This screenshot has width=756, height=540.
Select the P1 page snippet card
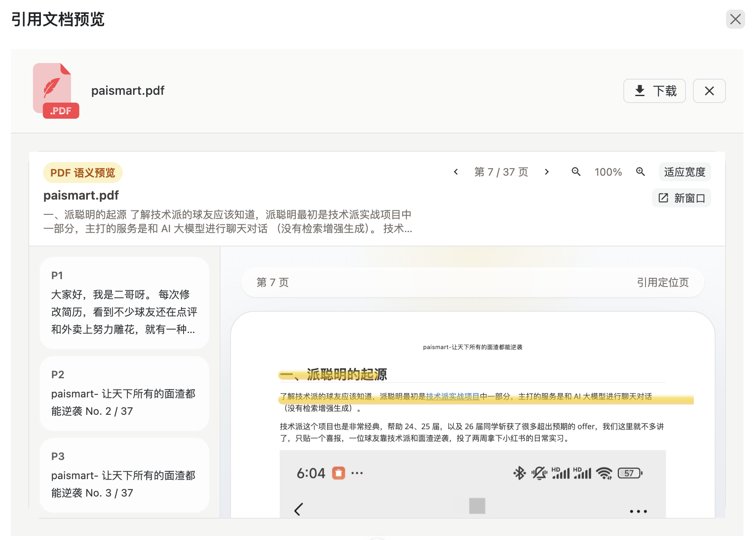point(124,303)
